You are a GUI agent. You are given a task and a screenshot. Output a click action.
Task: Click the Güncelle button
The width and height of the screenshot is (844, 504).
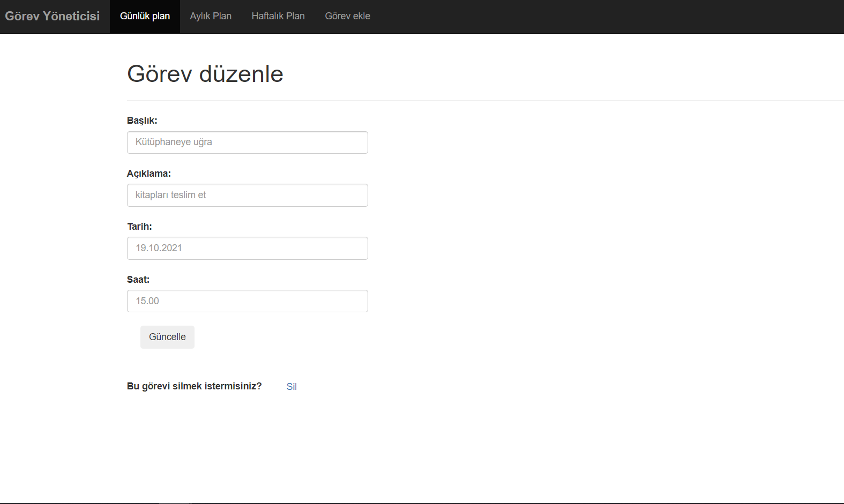(x=167, y=337)
